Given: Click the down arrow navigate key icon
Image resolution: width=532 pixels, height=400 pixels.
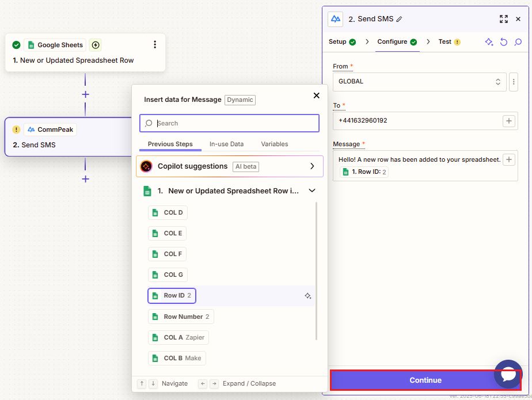Looking at the screenshot, I should coord(153,383).
